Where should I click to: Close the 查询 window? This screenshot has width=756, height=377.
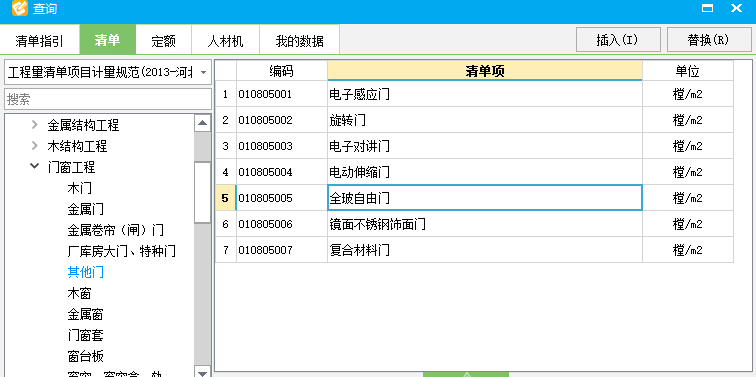(x=736, y=8)
